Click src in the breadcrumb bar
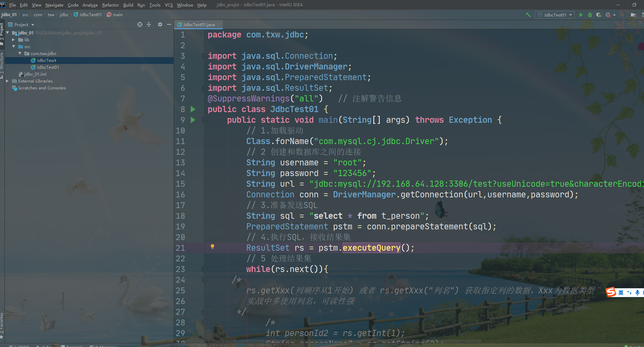 click(x=25, y=14)
